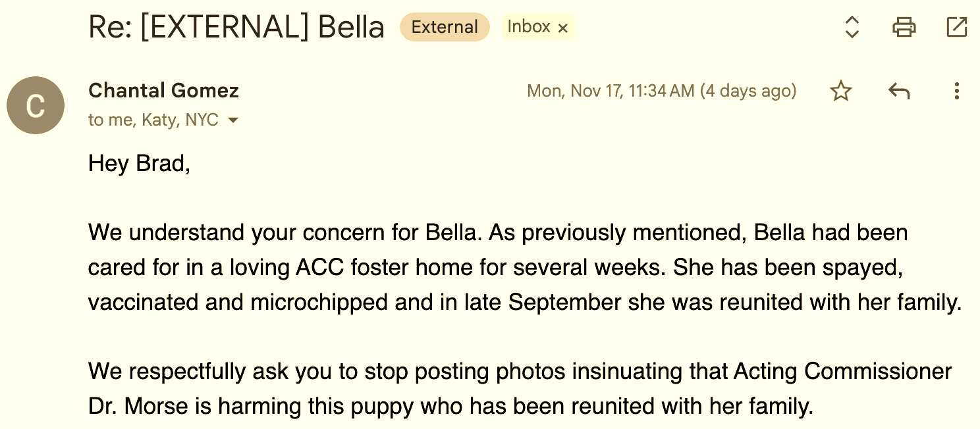The height and width of the screenshot is (429, 980).
Task: Click the word 'September' in the email
Action: pos(564,302)
